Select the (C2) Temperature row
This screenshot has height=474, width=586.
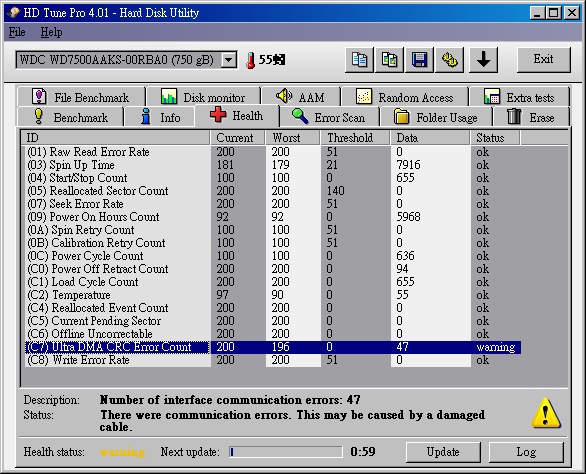point(273,295)
